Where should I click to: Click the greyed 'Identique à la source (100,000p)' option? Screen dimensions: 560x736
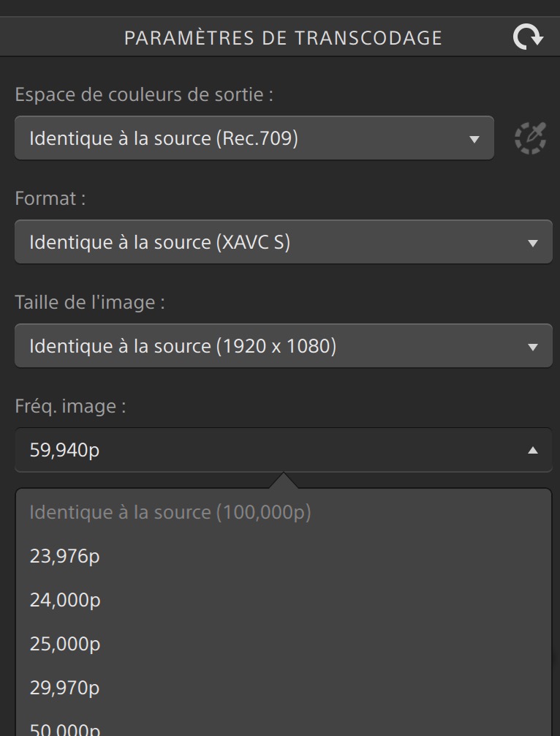pyautogui.click(x=170, y=512)
